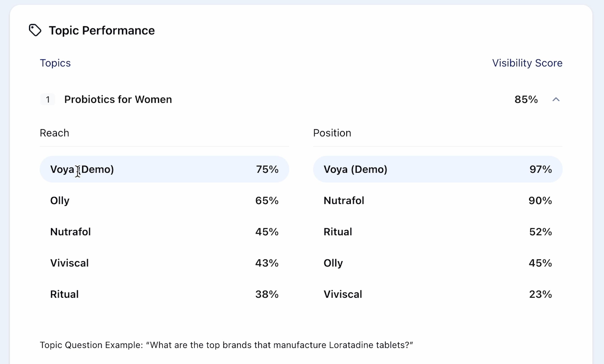Click the Voya (Demo) row under Position
This screenshot has width=604, height=364.
click(x=438, y=169)
